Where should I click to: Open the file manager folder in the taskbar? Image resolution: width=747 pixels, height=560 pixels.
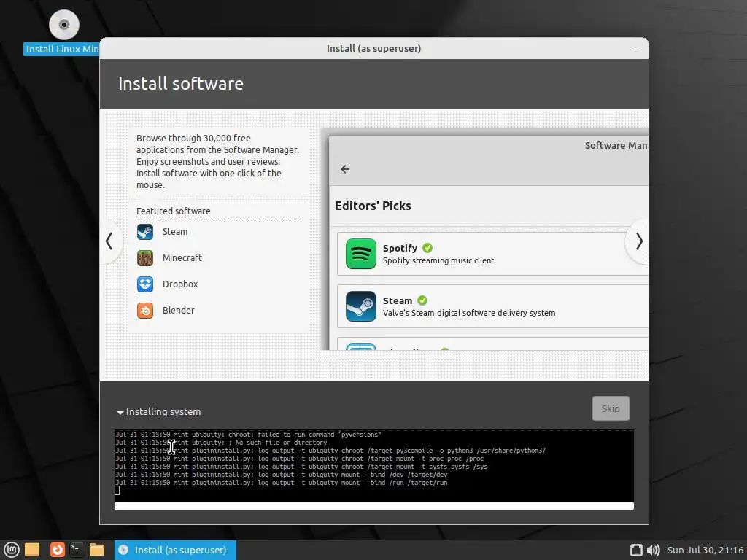97,550
